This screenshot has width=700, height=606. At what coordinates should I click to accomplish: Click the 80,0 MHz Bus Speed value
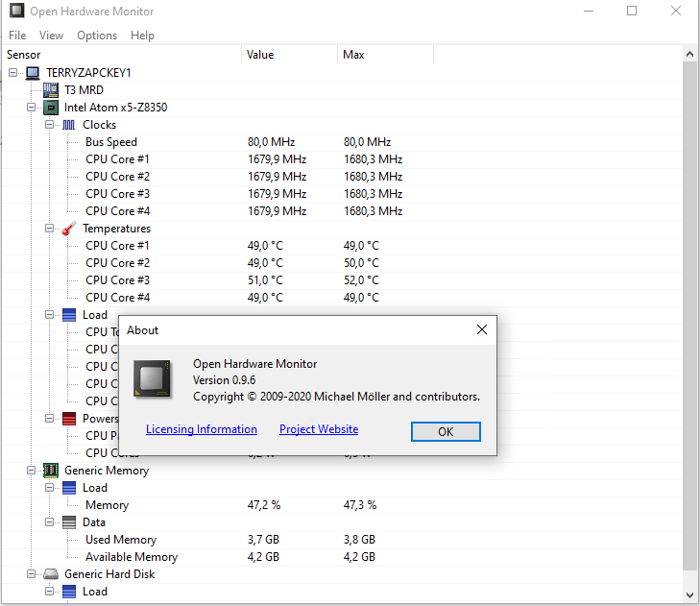pyautogui.click(x=272, y=142)
